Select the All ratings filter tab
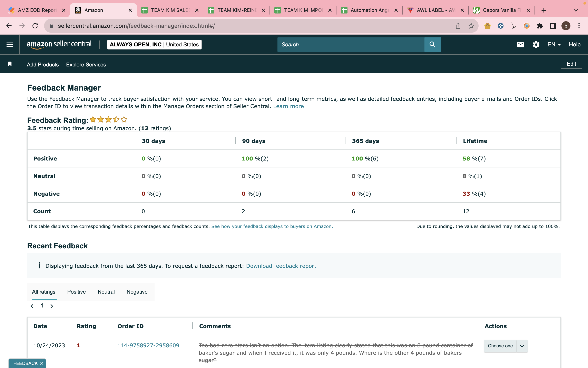This screenshot has height=368, width=588. click(x=44, y=292)
